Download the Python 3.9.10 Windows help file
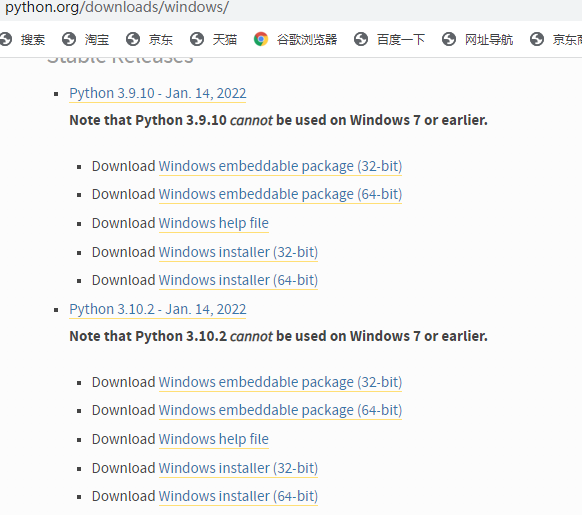 click(x=213, y=224)
